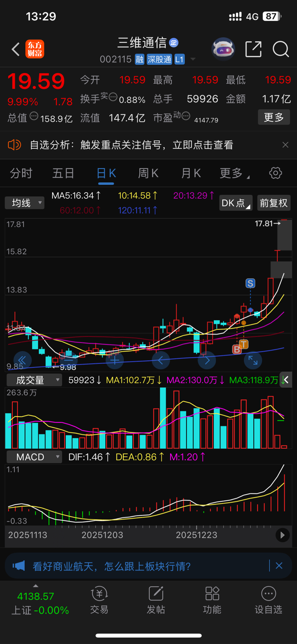This screenshot has height=644, width=297.
Task: Move chart left with left arrow
Action: click(160, 361)
